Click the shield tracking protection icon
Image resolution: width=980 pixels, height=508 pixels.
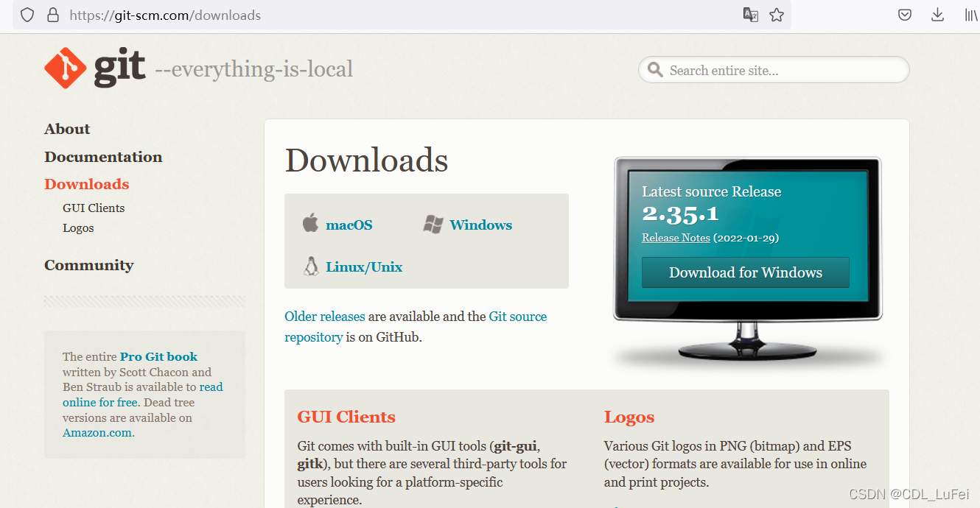(x=27, y=15)
